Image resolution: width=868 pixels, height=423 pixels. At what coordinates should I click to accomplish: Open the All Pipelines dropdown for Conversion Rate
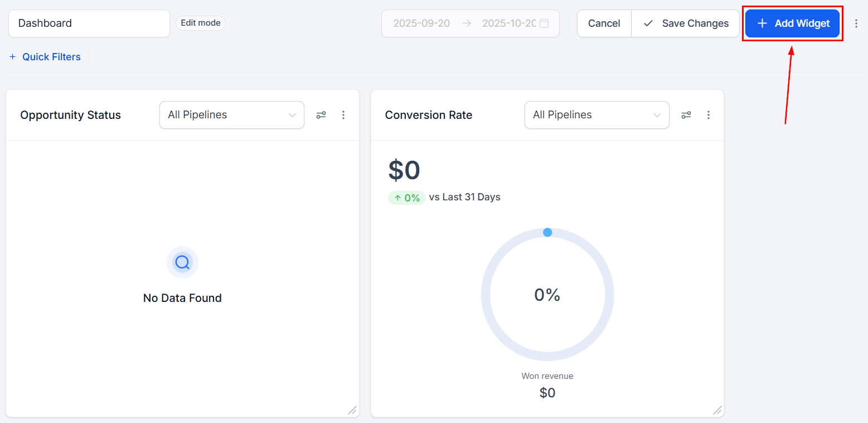click(597, 115)
